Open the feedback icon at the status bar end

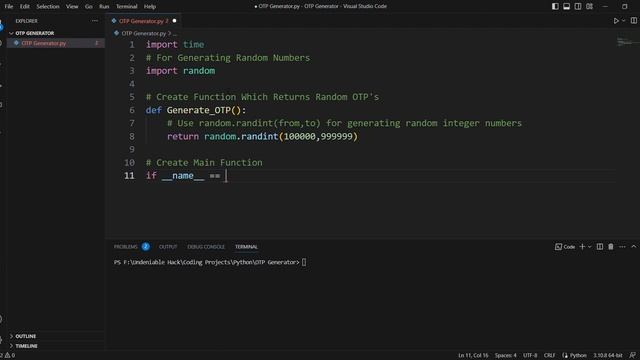632,356
